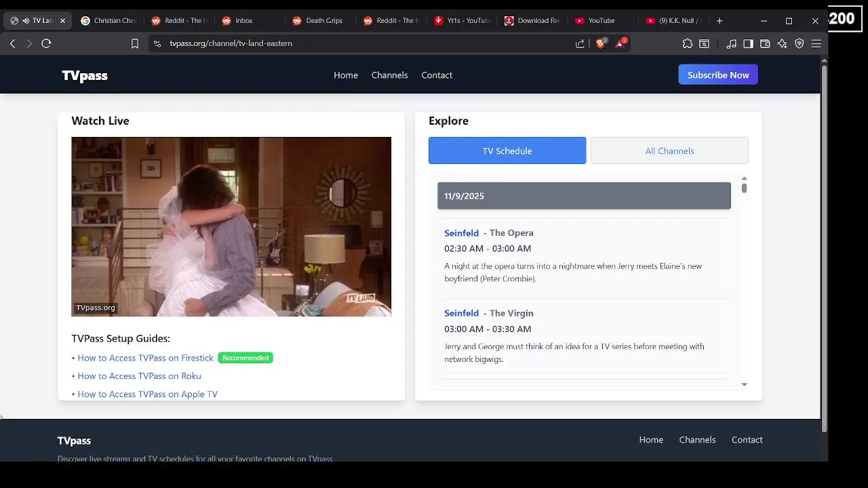This screenshot has width=868, height=488.
Task: Open the browser hamburger main menu
Action: coord(816,43)
